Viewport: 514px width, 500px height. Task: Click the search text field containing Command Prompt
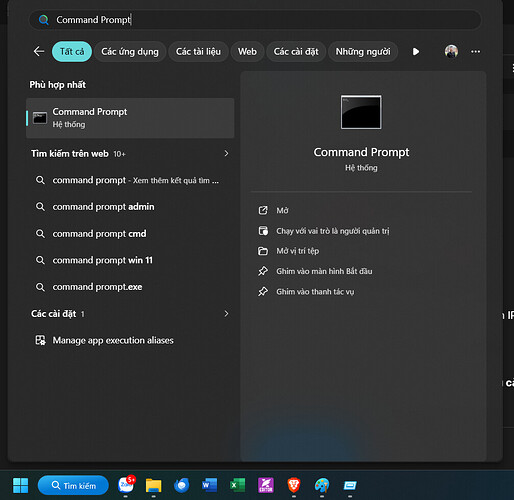(255, 20)
